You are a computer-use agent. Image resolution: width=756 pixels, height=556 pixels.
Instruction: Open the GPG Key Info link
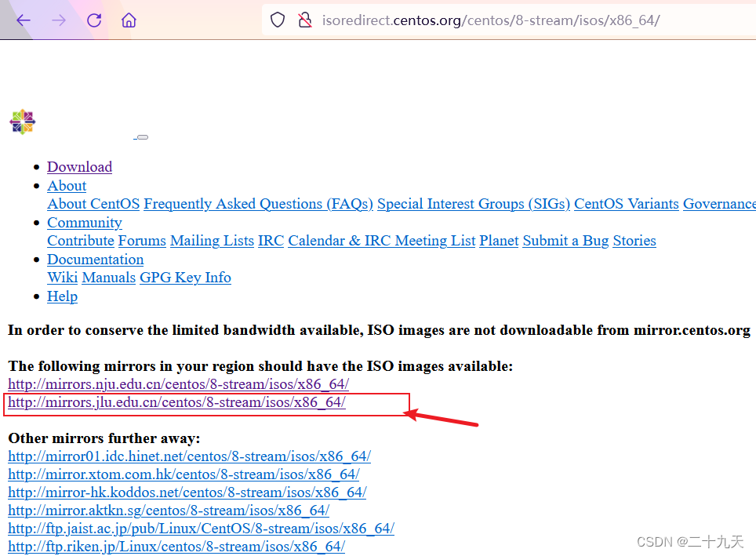185,278
